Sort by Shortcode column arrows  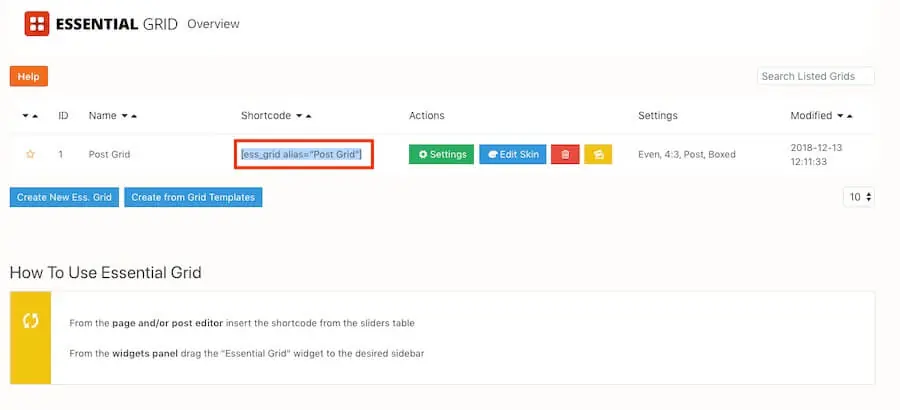(x=304, y=116)
